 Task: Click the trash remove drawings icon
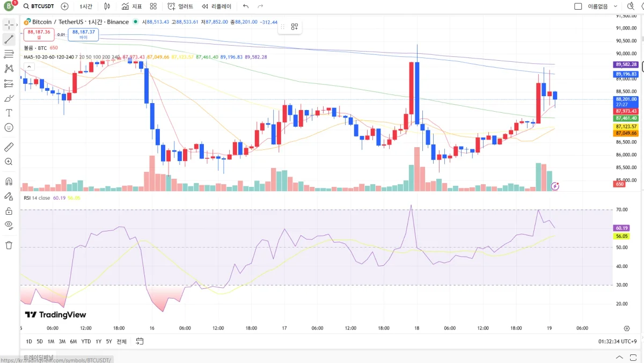9,245
